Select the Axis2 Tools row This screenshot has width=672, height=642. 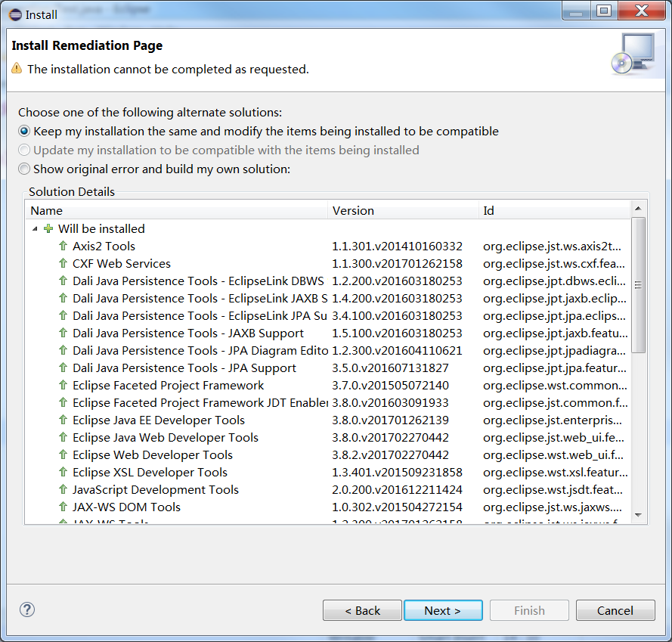click(328, 247)
